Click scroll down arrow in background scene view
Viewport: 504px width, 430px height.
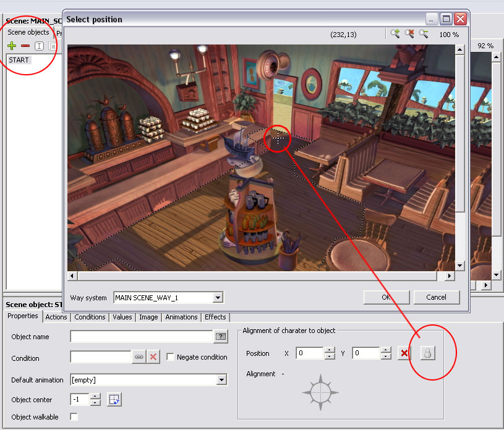point(497,274)
